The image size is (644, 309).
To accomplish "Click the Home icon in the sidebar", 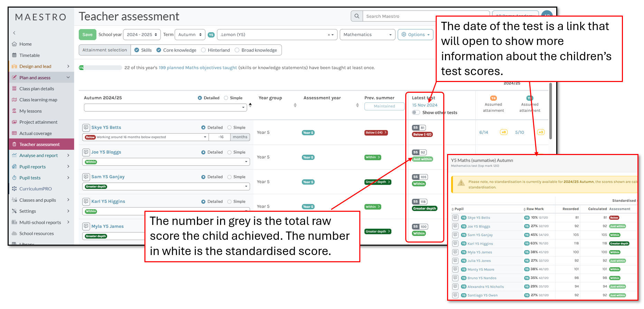I will [x=14, y=44].
